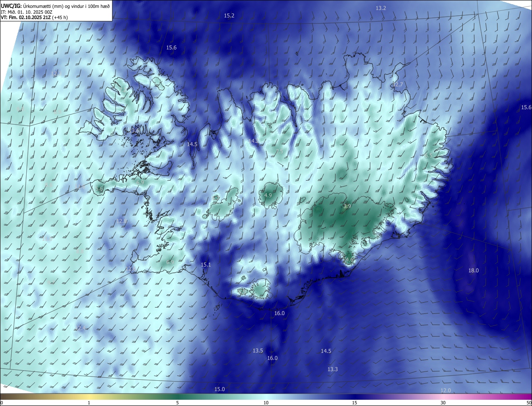Screen dimensions: 532x406
Task: Click the 18.0 value label on the map
Action: coord(473,270)
